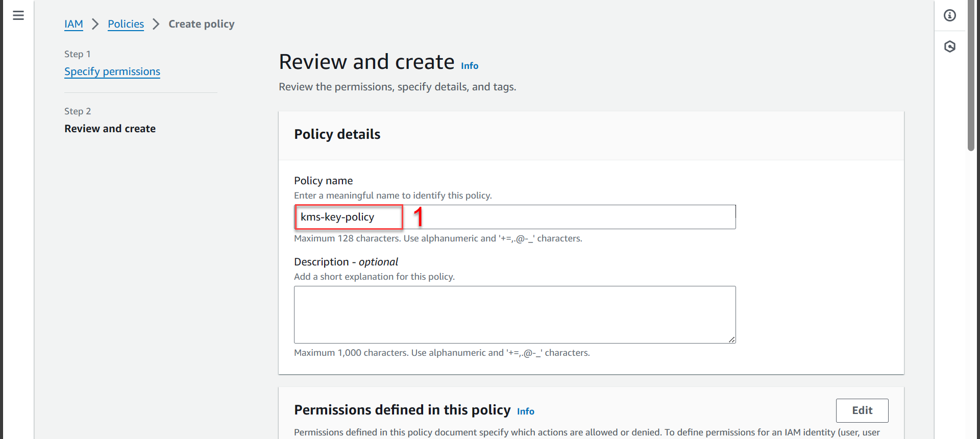Click the Step 1 label in wizard

click(x=78, y=54)
